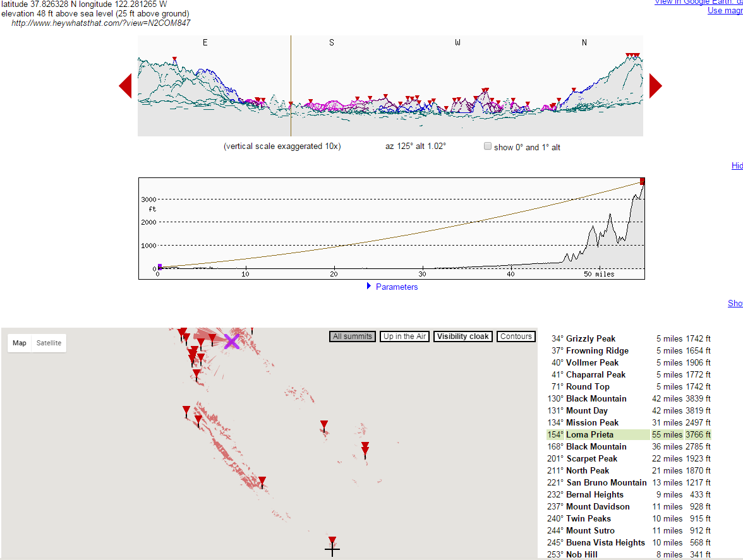Select the Map view tab
743x560 pixels.
(x=20, y=343)
